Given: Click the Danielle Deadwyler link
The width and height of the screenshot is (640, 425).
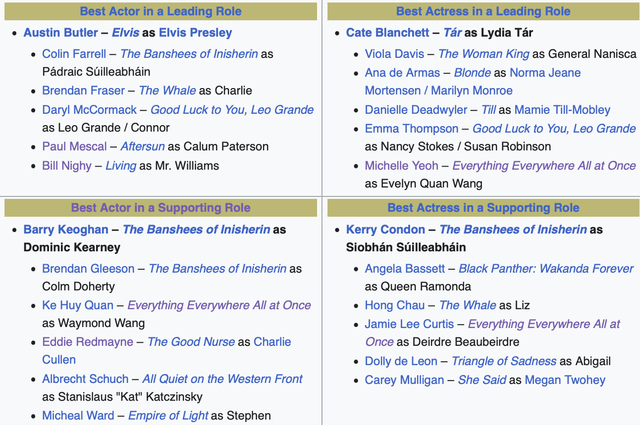Looking at the screenshot, I should point(416,110).
